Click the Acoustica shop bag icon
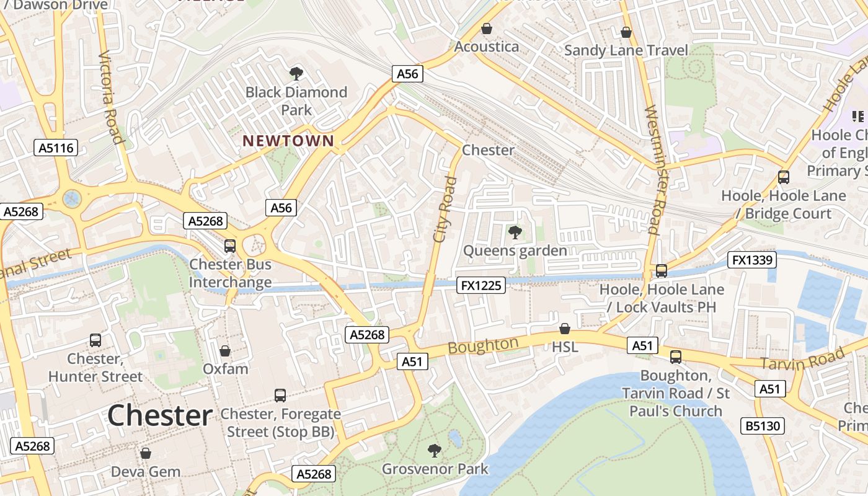Viewport: 868px width, 496px height. (x=487, y=29)
